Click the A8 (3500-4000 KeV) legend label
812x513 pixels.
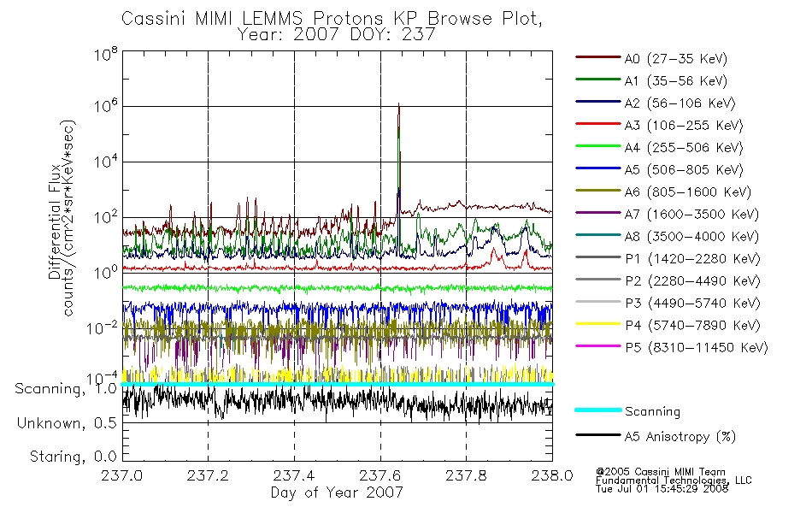click(691, 237)
